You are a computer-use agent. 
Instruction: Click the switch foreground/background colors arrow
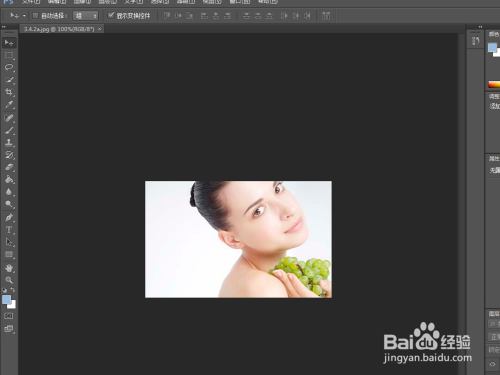[x=13, y=290]
